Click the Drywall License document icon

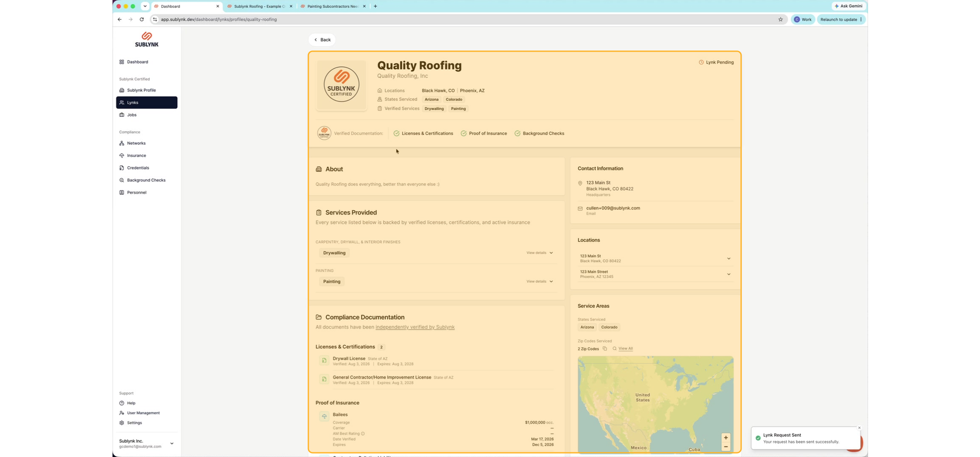click(324, 360)
